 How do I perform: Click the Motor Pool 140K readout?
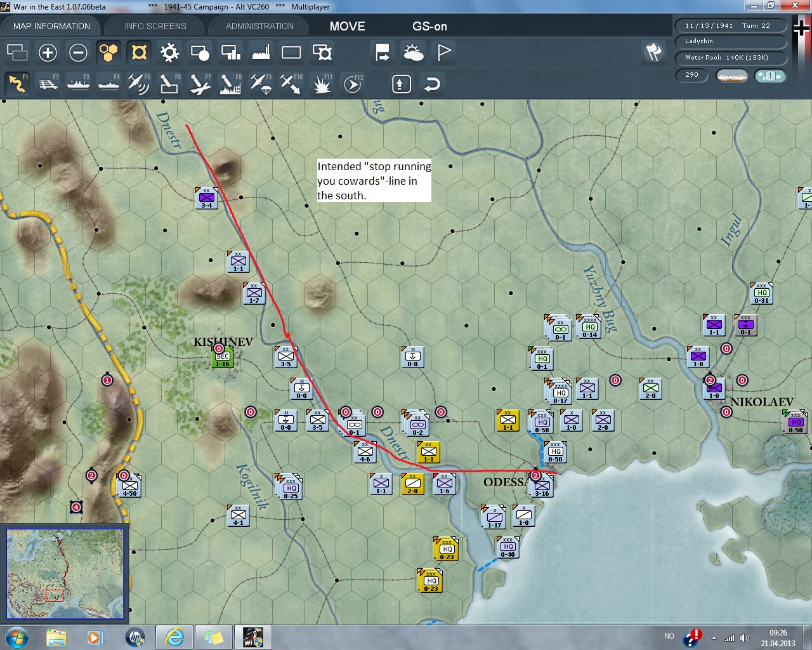point(731,58)
